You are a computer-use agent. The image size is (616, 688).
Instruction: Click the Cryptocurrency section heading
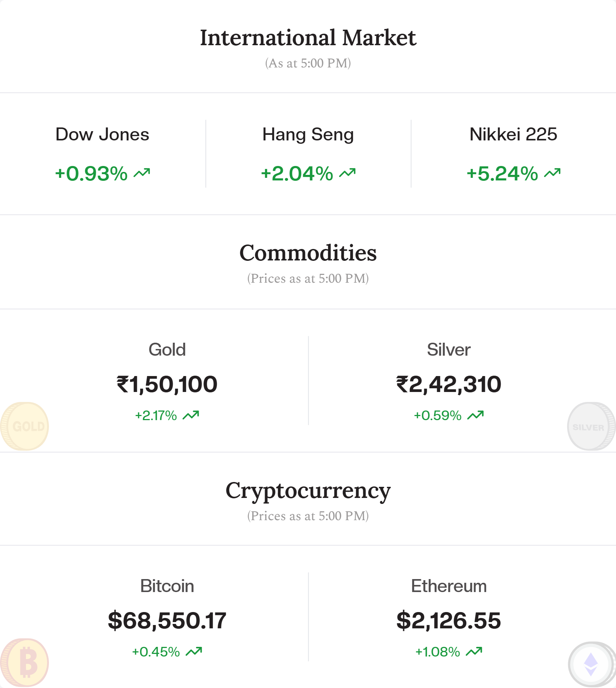click(x=308, y=491)
